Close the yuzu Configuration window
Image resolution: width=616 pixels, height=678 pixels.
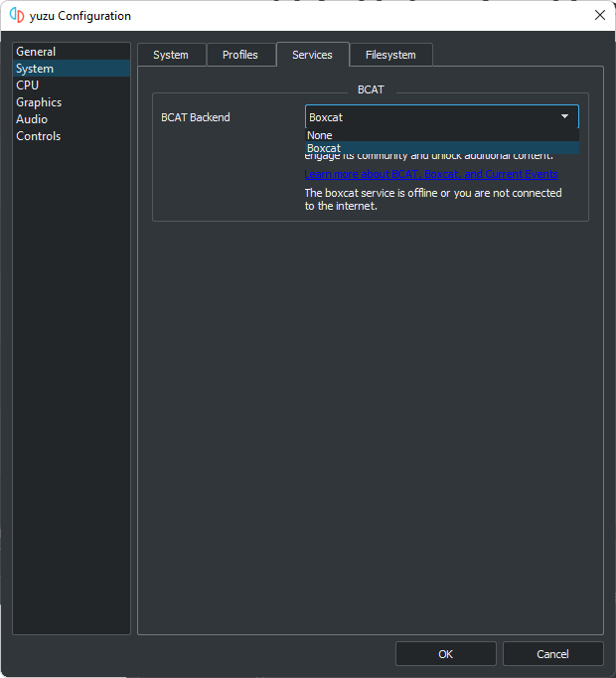599,15
